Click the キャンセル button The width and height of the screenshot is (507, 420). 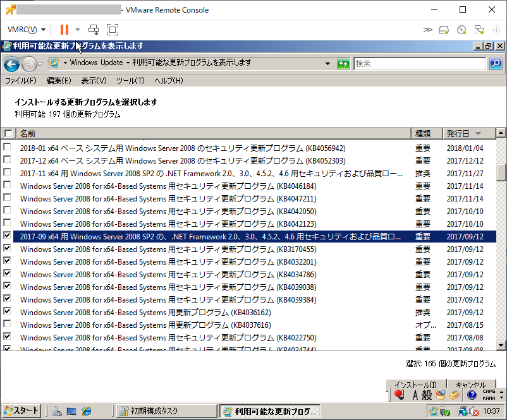point(471,384)
